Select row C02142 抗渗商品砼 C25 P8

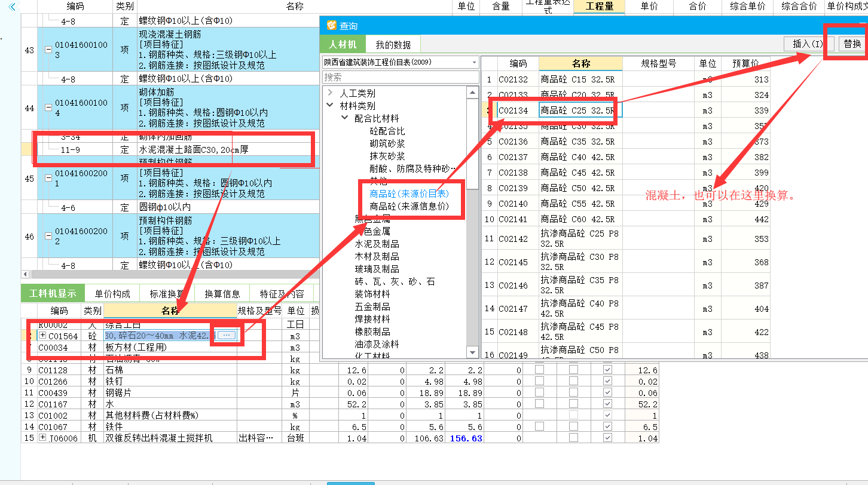[626, 238]
